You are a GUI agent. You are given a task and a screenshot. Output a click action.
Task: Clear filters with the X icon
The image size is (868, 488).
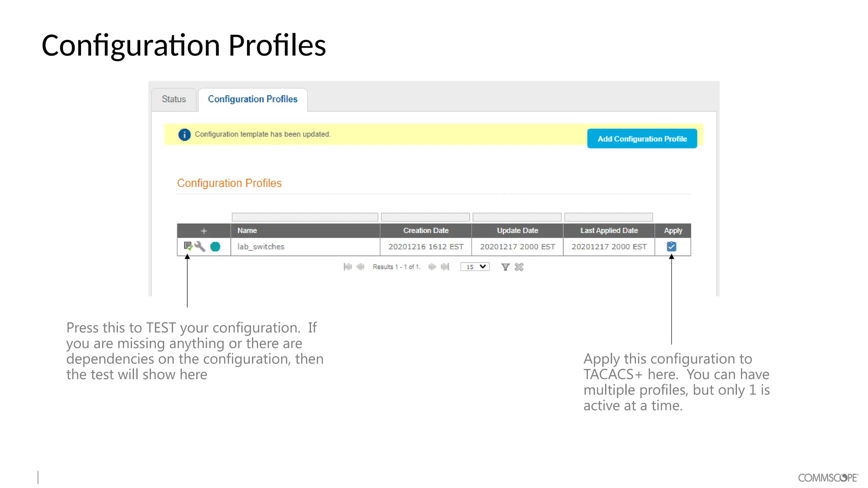tap(519, 267)
